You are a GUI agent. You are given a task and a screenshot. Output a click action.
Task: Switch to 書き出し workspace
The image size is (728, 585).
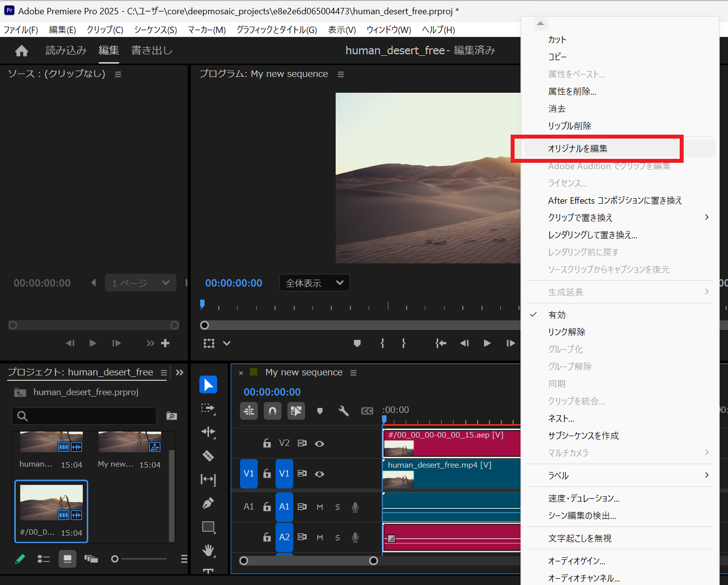152,50
